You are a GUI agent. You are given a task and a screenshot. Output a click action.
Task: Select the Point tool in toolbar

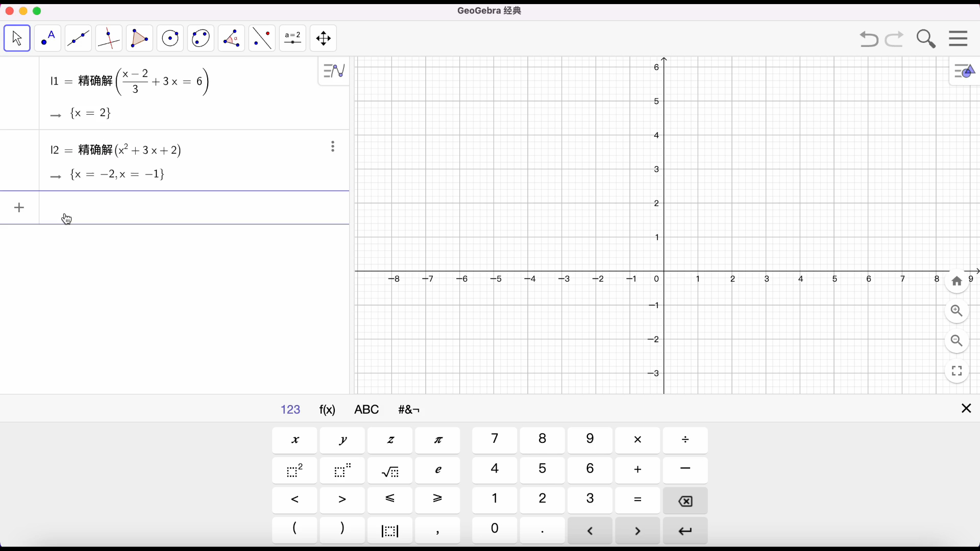click(47, 38)
